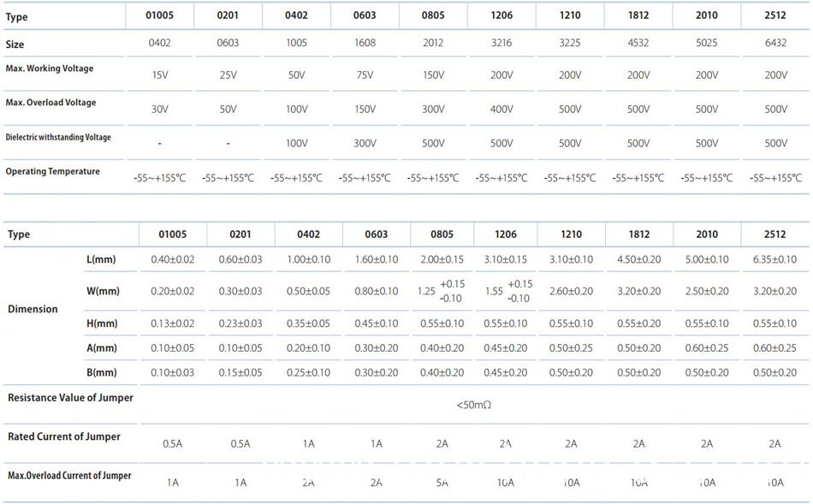Select the Dielectric withstanding Voltage label
Screen dimensions: 813x504
[58, 138]
